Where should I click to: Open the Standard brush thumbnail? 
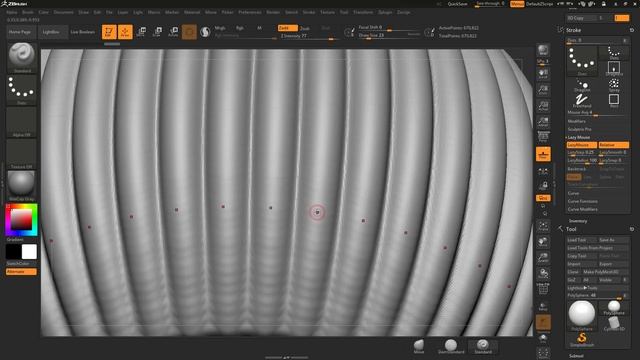point(22,57)
